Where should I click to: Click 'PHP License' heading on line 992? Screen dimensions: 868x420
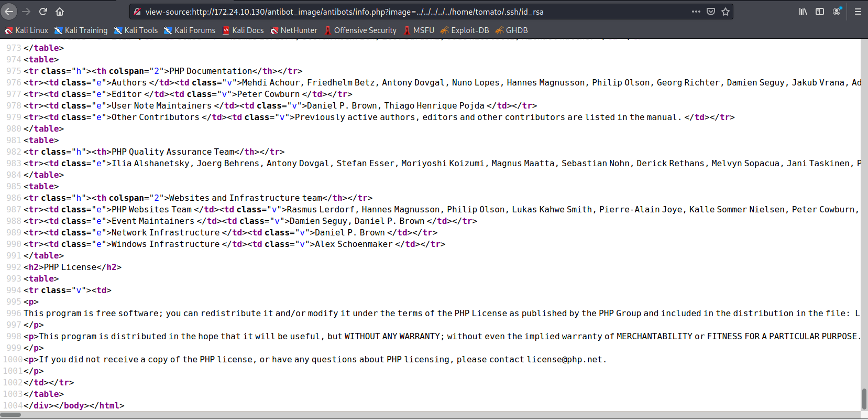click(70, 267)
